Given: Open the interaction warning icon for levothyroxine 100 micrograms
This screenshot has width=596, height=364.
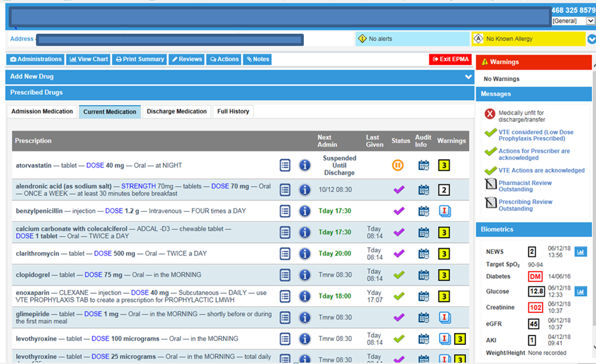Looking at the screenshot, I should 445,339.
